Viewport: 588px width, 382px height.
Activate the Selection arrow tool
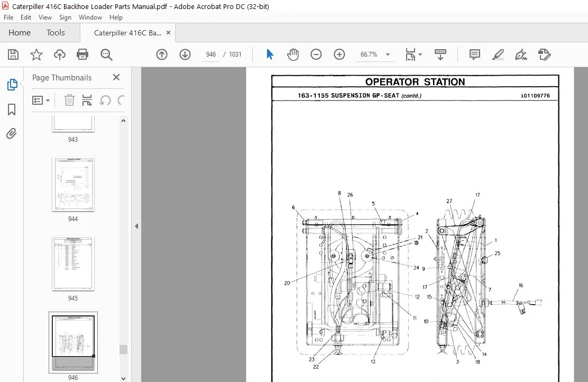coord(270,54)
